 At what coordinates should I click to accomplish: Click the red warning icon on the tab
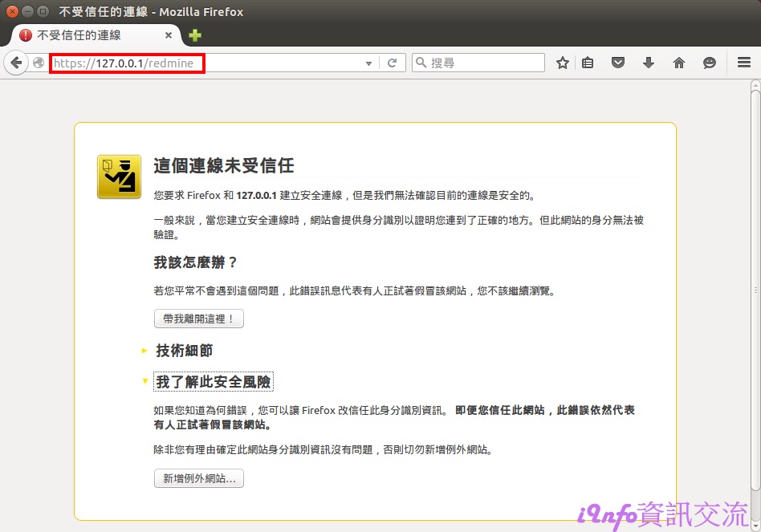(25, 35)
